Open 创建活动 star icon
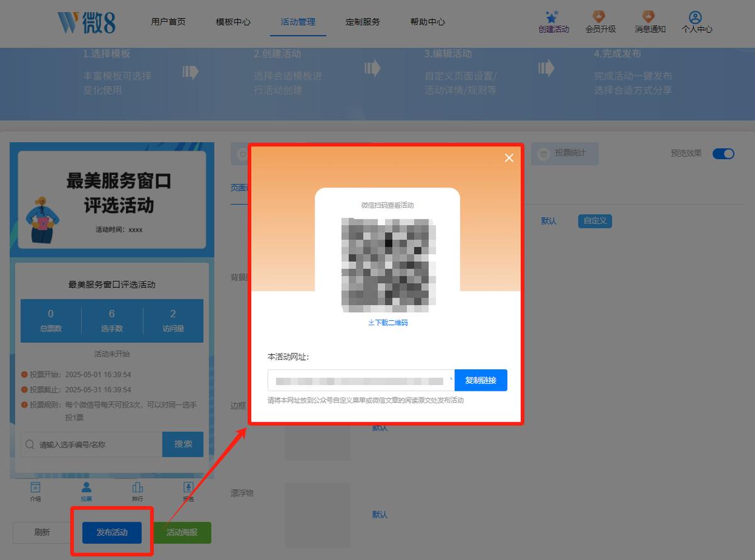 pyautogui.click(x=553, y=16)
